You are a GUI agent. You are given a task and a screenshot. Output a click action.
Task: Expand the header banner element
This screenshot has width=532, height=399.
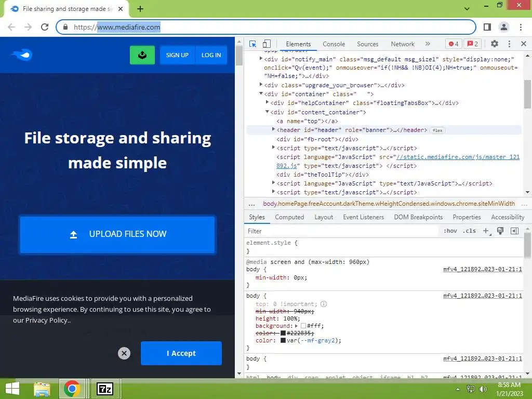(x=273, y=129)
